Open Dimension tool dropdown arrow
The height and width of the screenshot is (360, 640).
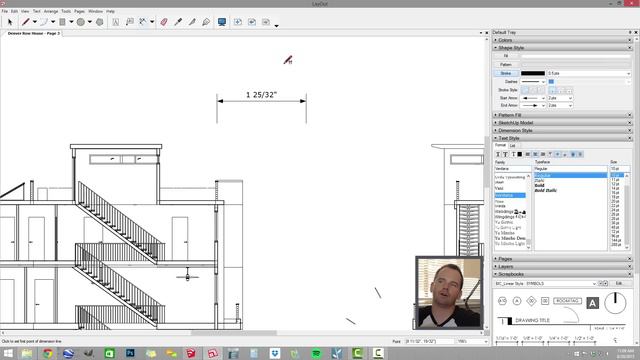152,22
